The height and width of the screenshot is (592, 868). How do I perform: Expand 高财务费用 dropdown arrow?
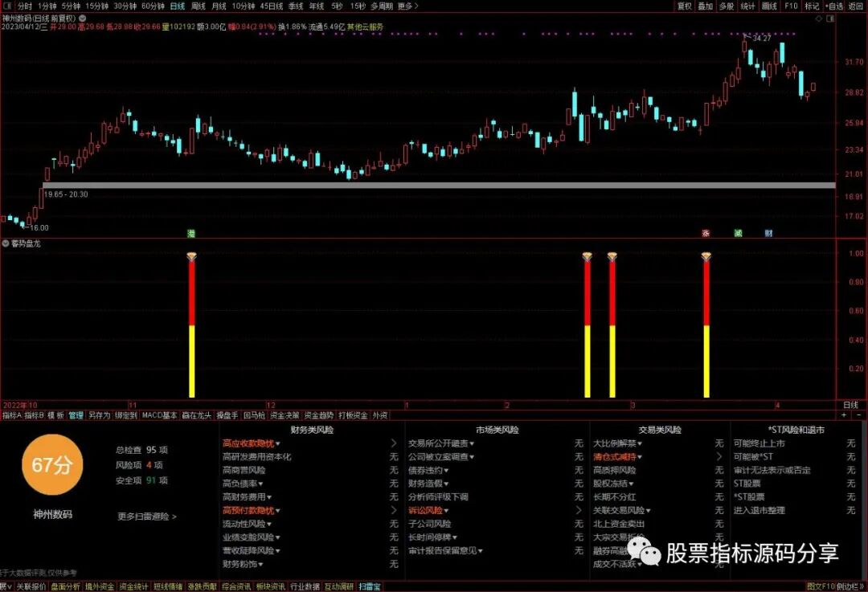click(x=269, y=497)
